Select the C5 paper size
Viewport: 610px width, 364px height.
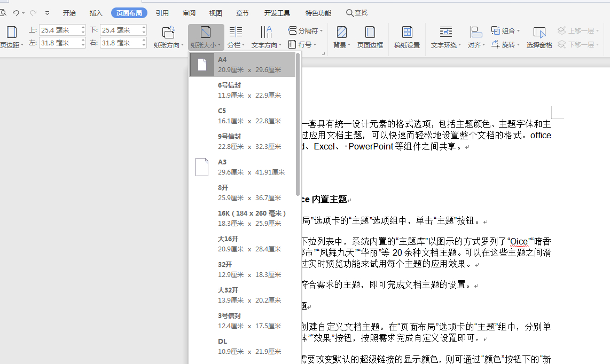pyautogui.click(x=243, y=115)
